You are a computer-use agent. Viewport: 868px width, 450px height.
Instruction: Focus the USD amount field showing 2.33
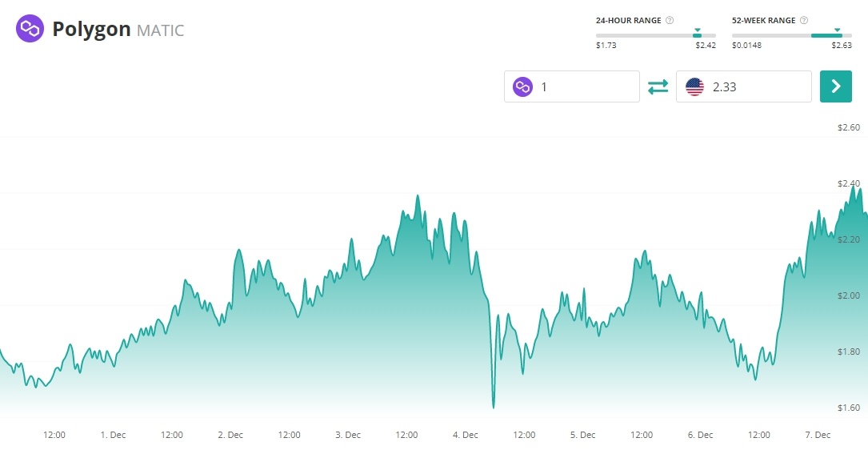coord(756,86)
